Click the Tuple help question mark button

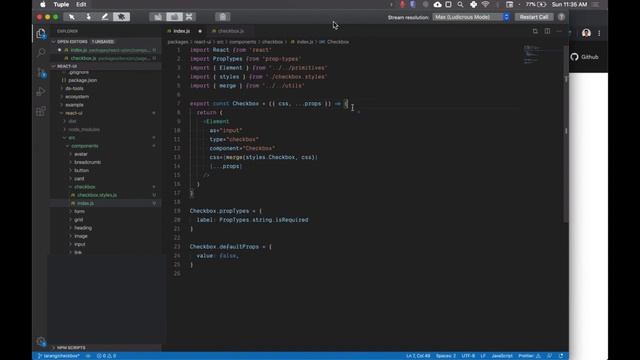(x=561, y=17)
